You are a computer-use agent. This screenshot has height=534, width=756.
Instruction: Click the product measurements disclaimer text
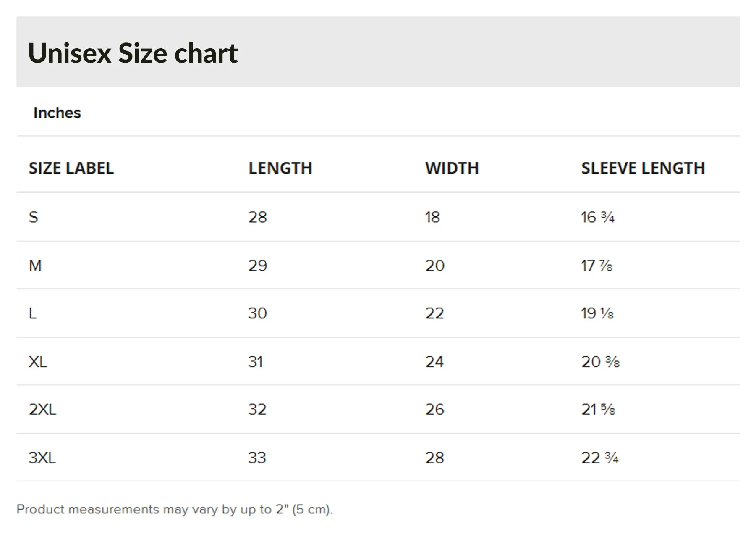175,510
